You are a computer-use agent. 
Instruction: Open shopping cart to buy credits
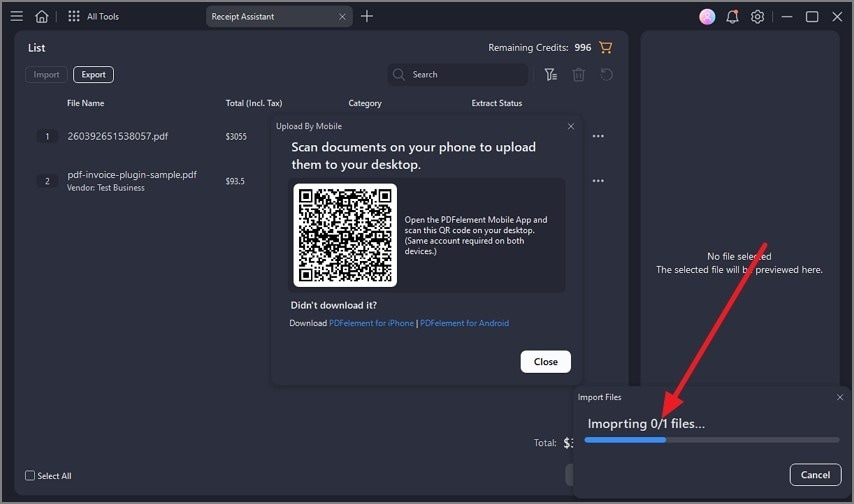pos(605,47)
